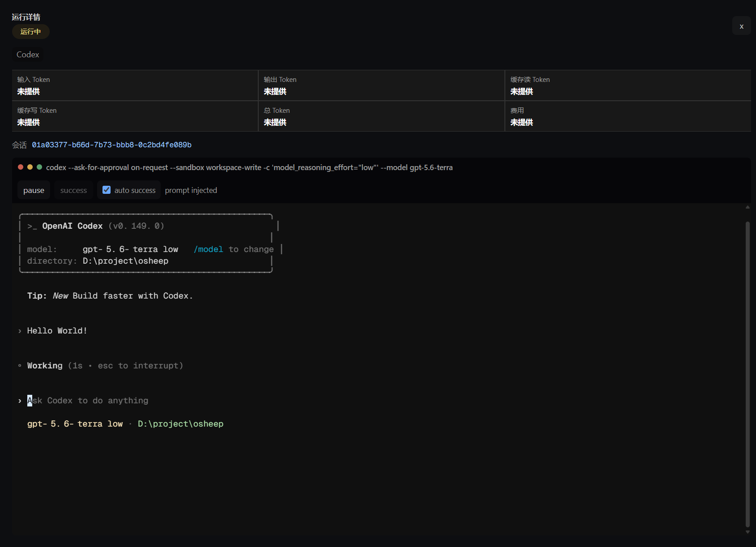Click the scroll up arrow of the terminal

747,207
